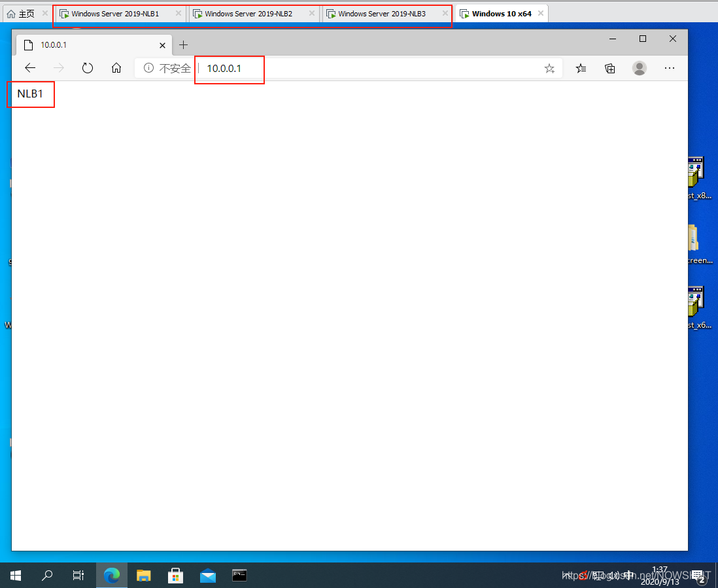Switch to Windows Server 2019-NLB3 tab
The width and height of the screenshot is (718, 588).
click(x=382, y=14)
